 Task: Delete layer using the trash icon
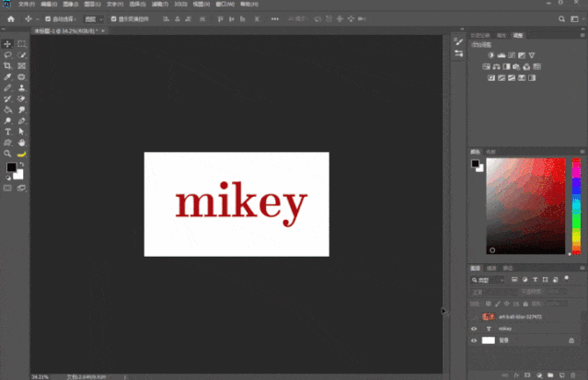[x=572, y=375]
